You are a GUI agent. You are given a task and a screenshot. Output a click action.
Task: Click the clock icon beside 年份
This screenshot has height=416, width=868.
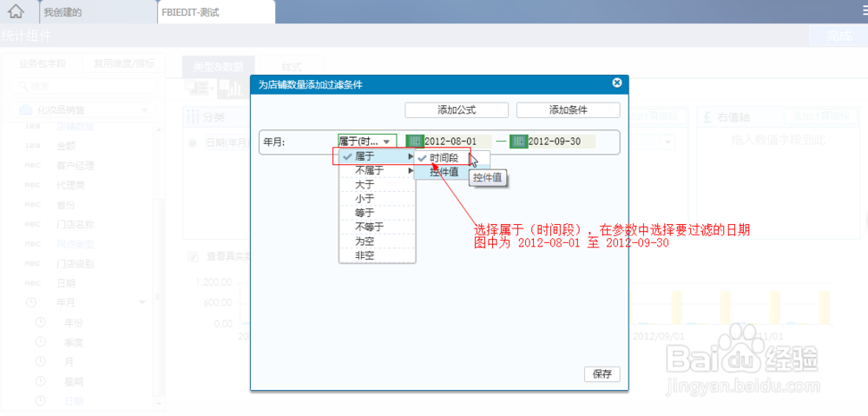[x=41, y=322]
